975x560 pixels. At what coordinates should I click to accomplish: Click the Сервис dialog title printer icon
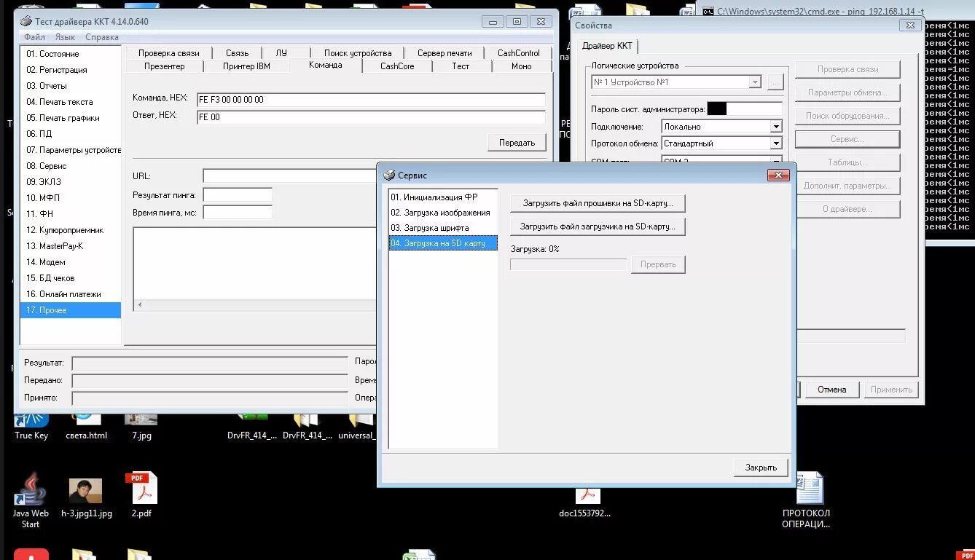389,175
